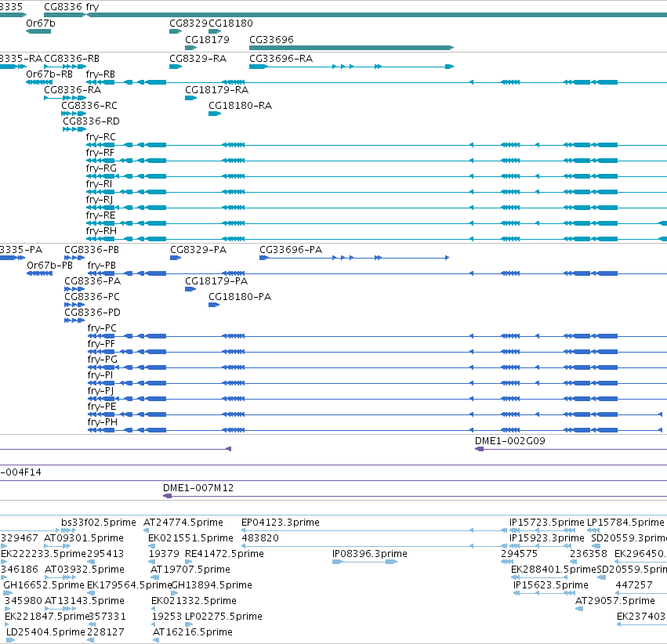Open the CG18179-RA transcript label

tap(216, 89)
